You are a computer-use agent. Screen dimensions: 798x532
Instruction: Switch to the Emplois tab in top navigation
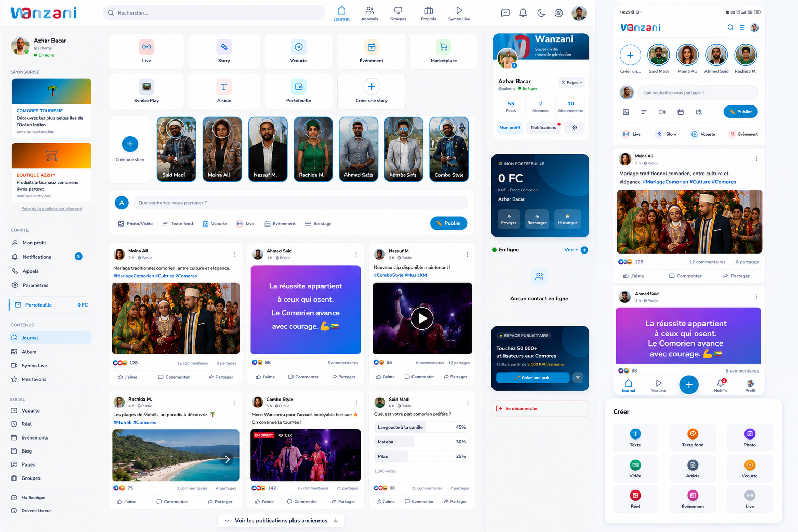tap(429, 14)
